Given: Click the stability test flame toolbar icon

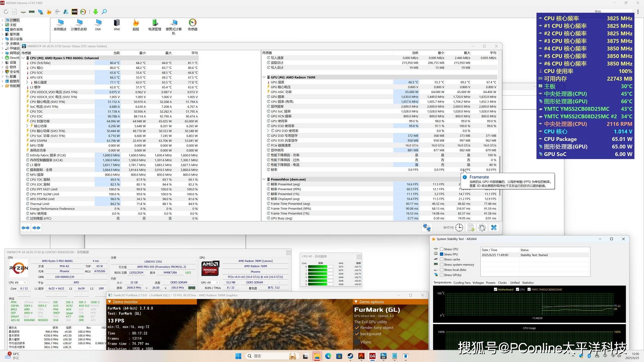Looking at the screenshot, I should [49, 12].
